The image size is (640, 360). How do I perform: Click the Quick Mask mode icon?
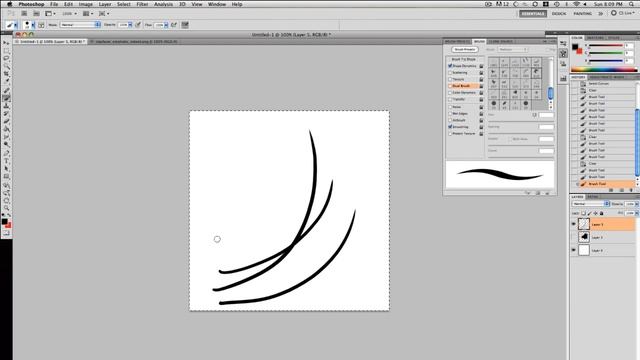(x=6, y=233)
